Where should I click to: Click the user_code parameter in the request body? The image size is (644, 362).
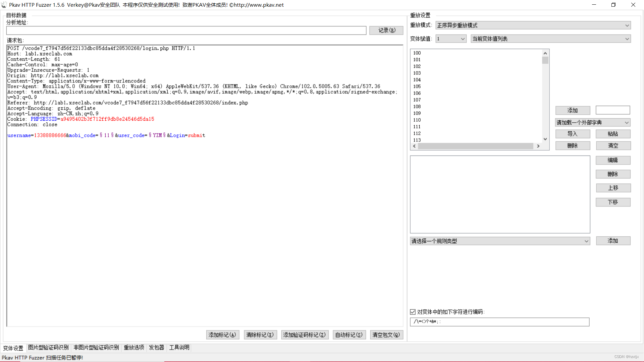pos(131,135)
